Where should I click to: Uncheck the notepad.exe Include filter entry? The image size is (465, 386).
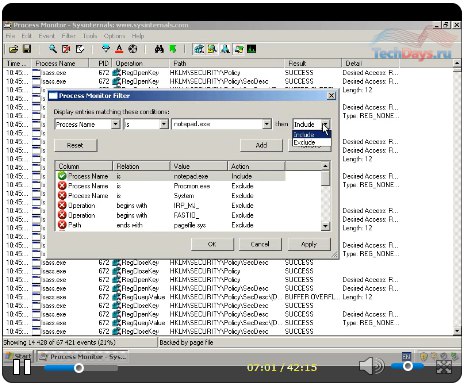62,176
